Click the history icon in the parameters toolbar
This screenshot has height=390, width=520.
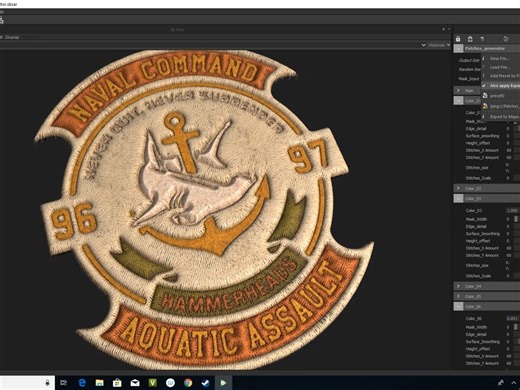(x=506, y=39)
